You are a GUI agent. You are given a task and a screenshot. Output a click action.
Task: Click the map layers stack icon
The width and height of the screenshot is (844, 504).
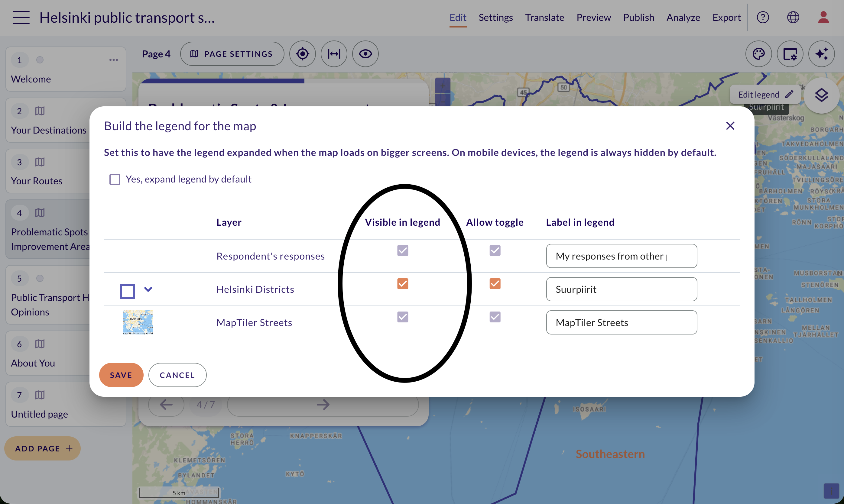coord(821,95)
